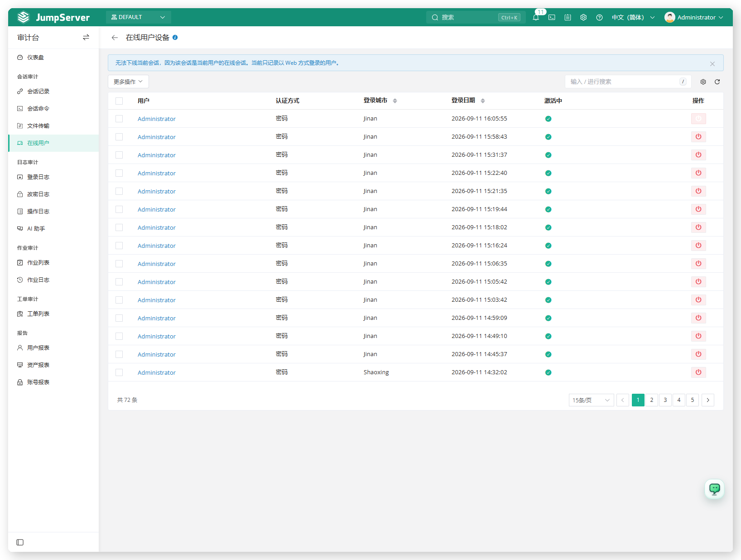Sort by 登录日期 column
The height and width of the screenshot is (560, 741).
tap(482, 101)
